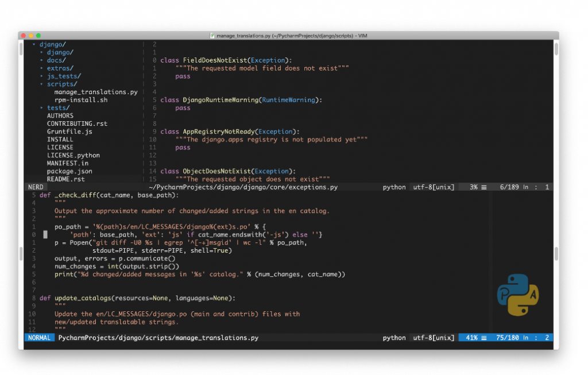Click the stdout=PIPE, stderr=PIPE line
Screen dimensions: 588x375
[x=162, y=250]
